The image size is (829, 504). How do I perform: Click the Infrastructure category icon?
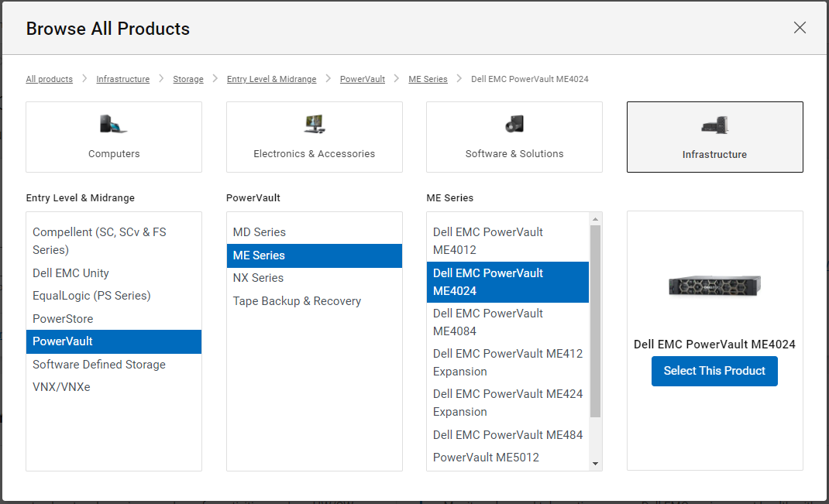[714, 137]
